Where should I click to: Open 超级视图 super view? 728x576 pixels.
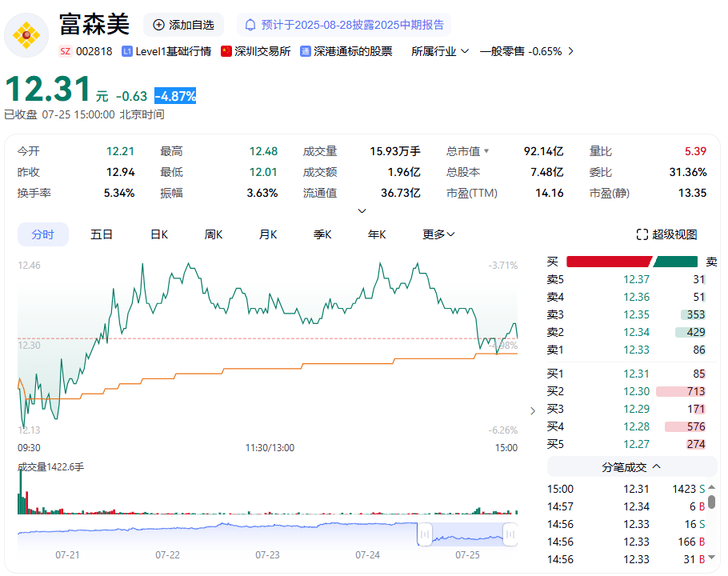[666, 234]
